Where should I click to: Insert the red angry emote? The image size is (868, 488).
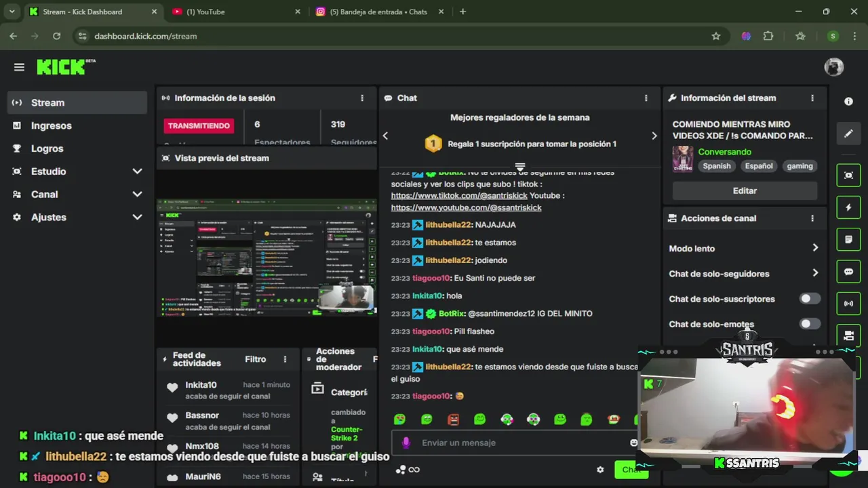(x=453, y=420)
